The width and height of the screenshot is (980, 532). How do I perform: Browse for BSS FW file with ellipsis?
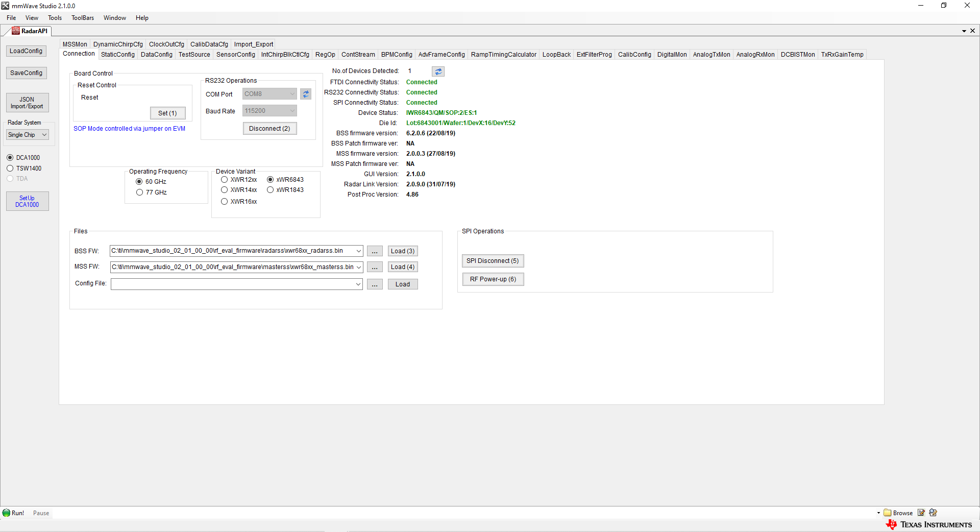click(x=375, y=251)
